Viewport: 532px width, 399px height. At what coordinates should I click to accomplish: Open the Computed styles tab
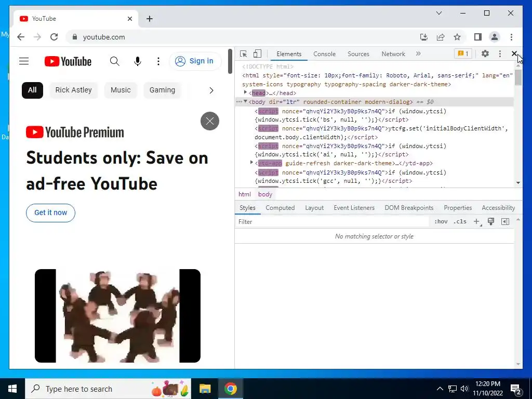coord(280,208)
